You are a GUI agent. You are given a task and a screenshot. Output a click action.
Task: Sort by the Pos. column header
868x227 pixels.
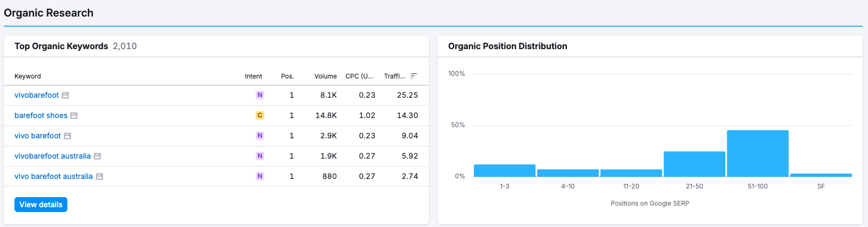287,76
